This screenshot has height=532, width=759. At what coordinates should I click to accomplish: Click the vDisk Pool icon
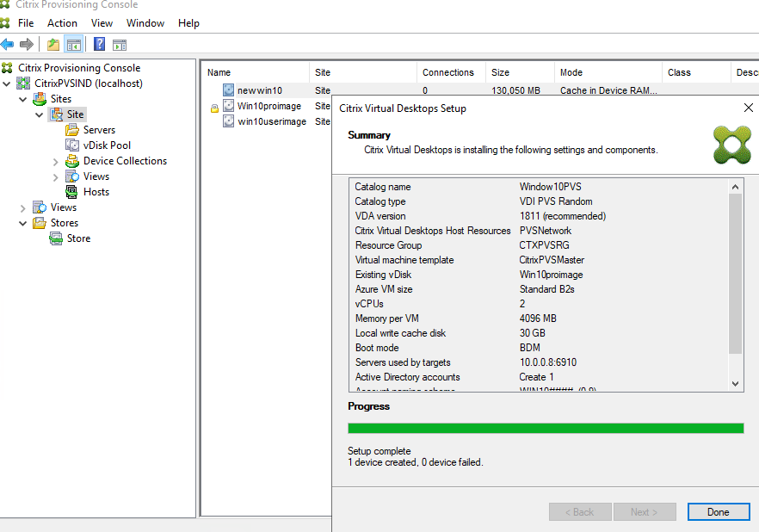[72, 145]
